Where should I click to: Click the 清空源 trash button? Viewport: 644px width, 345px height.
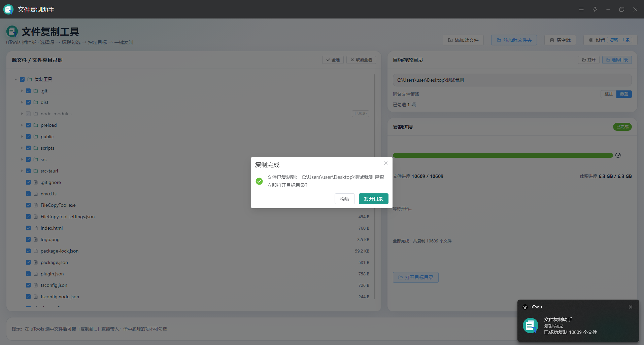tap(560, 40)
